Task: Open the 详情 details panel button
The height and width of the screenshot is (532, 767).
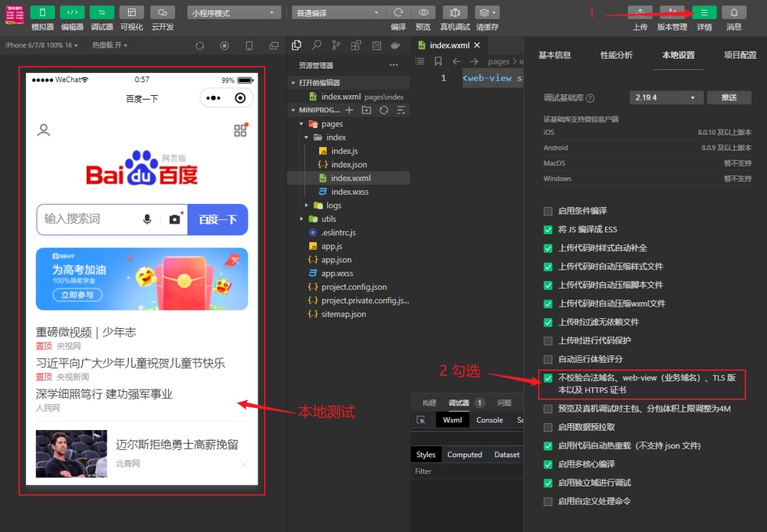Action: coord(704,12)
